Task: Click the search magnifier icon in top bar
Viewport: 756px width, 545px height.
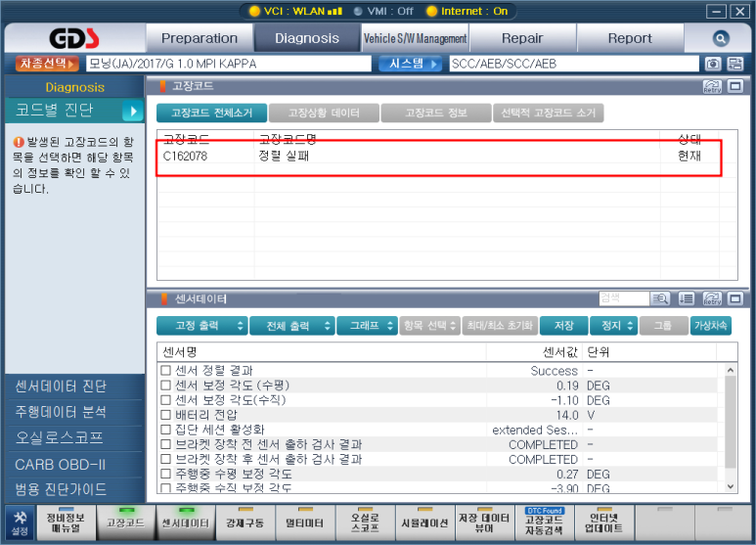Action: (x=721, y=38)
